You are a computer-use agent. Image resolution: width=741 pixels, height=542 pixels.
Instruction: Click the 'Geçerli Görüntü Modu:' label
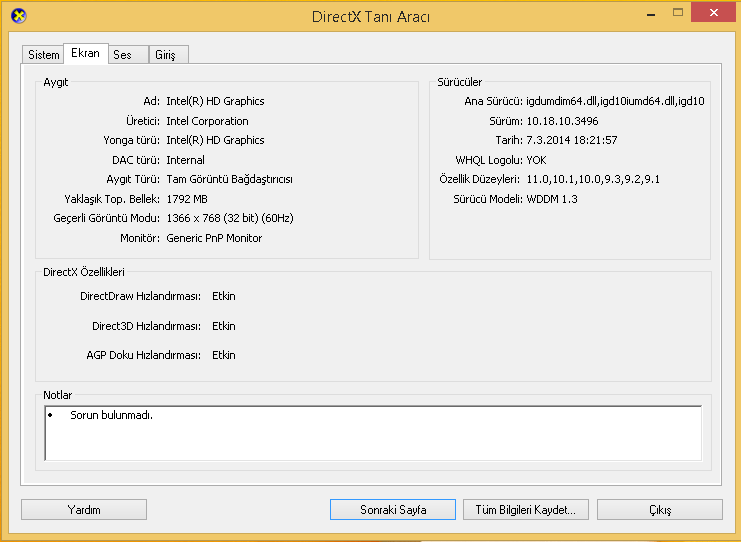(x=107, y=218)
